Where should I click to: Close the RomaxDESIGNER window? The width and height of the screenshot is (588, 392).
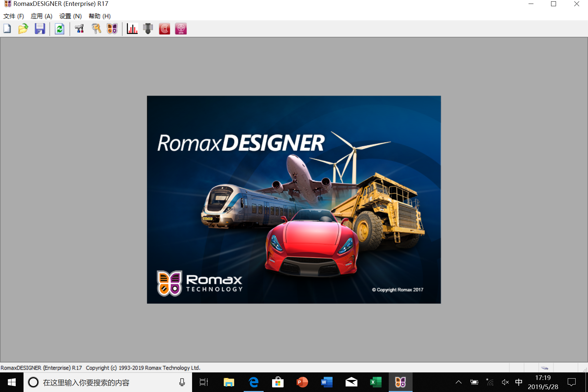click(577, 4)
